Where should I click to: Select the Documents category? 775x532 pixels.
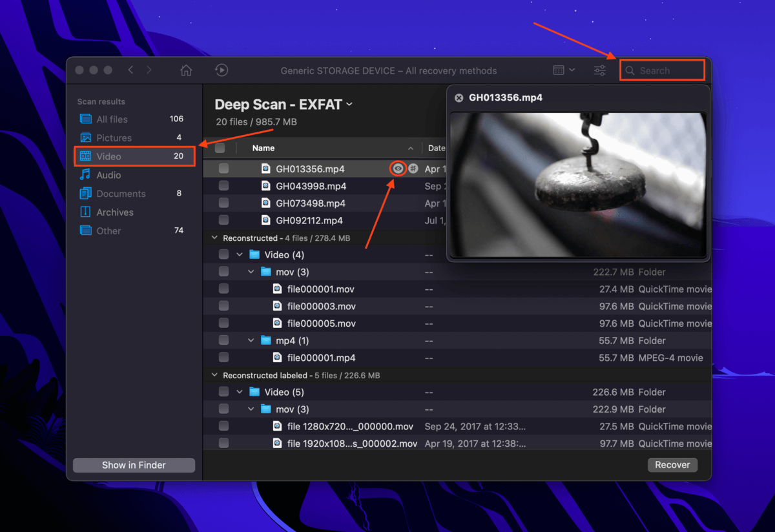pos(134,194)
